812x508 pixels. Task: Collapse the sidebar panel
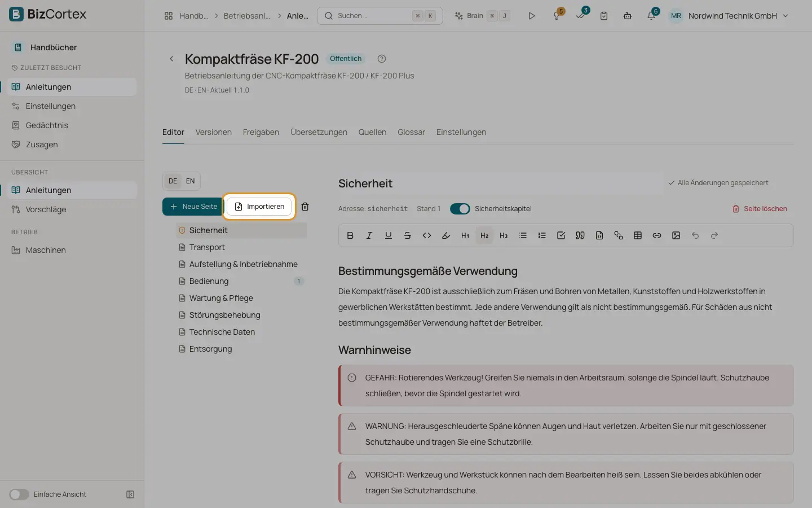[x=130, y=494]
